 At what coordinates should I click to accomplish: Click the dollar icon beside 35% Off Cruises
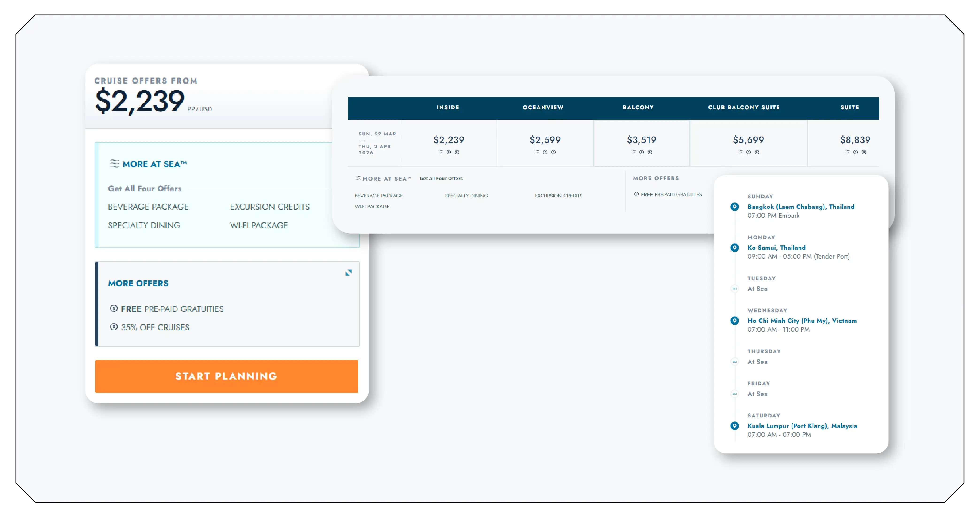coord(114,327)
